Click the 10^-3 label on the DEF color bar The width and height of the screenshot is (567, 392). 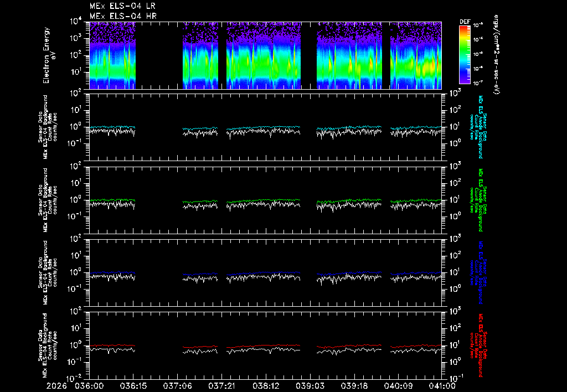478,25
